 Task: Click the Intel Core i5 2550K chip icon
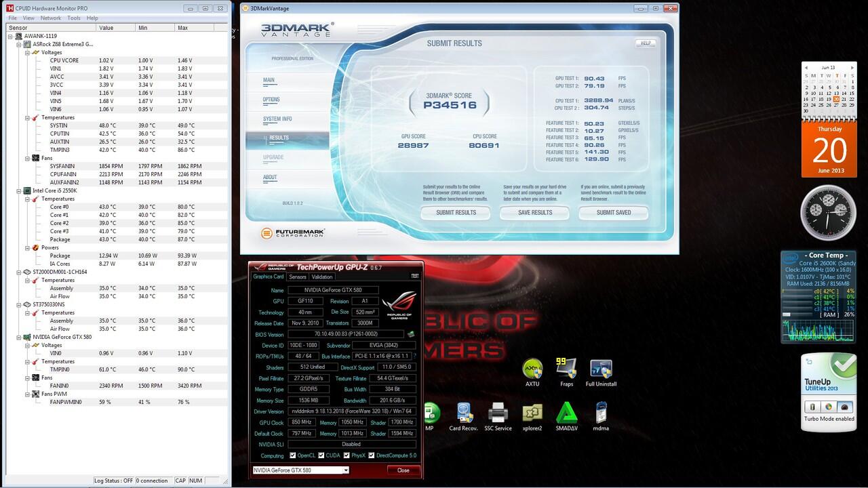click(x=27, y=190)
